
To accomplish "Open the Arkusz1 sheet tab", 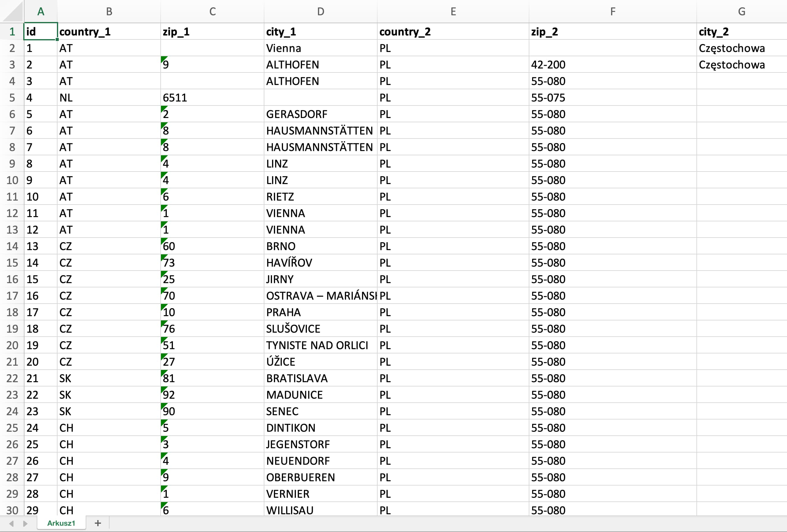I will pyautogui.click(x=61, y=523).
